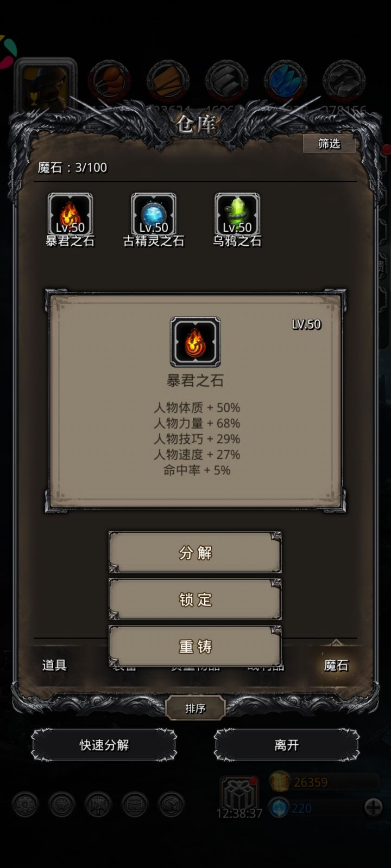Click the 重铸 reforge button

click(x=195, y=646)
